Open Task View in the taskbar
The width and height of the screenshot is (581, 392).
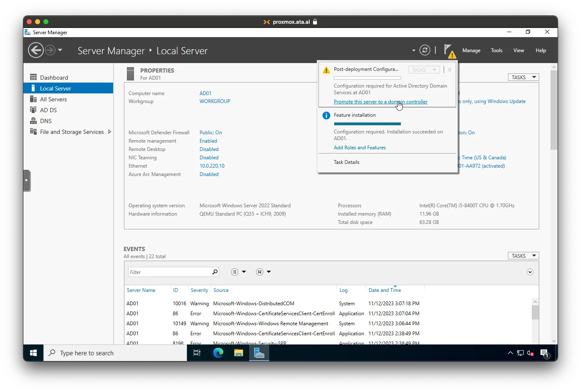[197, 353]
